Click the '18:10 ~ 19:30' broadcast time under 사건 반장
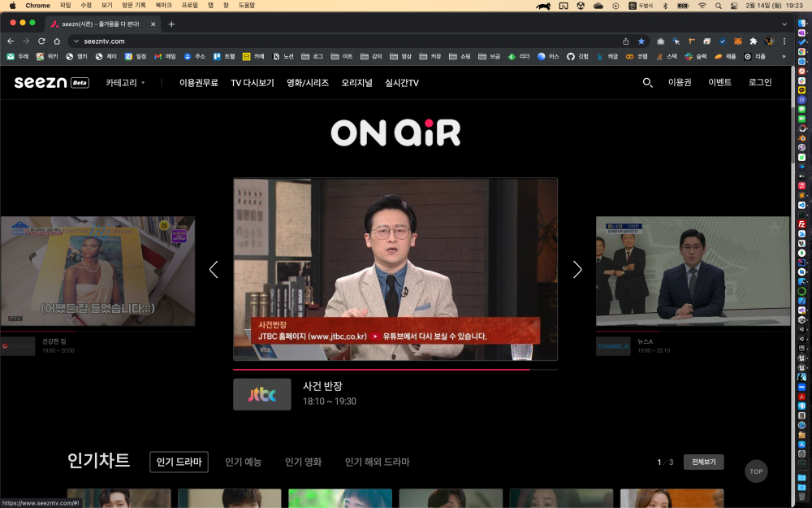The width and height of the screenshot is (812, 508). tap(330, 402)
